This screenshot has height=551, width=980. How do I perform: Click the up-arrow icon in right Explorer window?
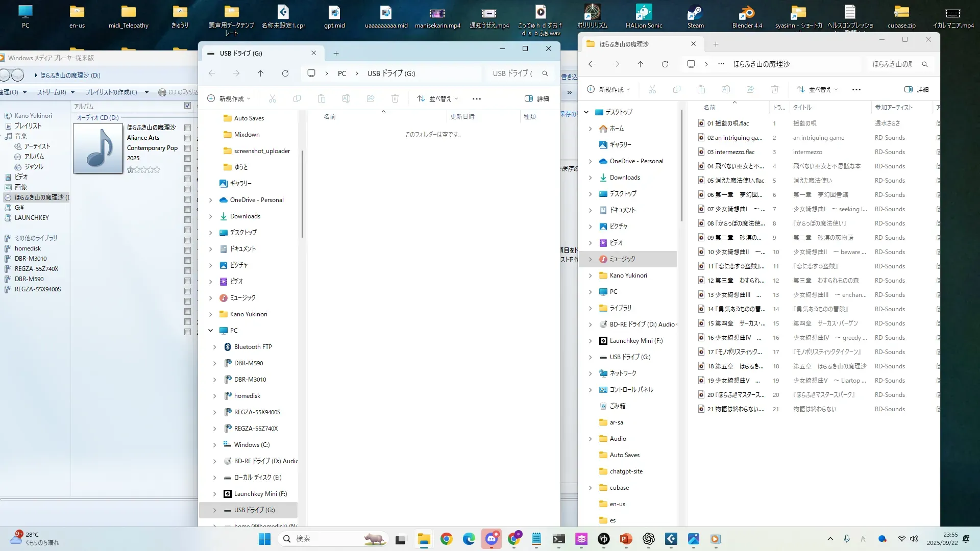[x=640, y=64]
